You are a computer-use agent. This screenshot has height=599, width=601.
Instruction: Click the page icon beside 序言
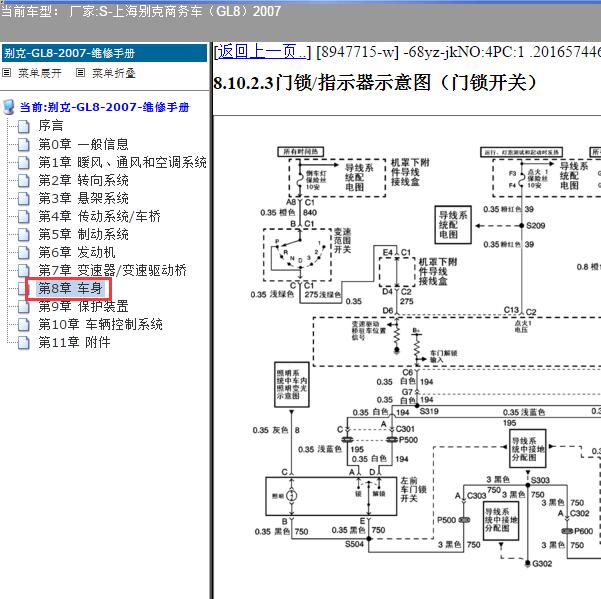(24, 126)
